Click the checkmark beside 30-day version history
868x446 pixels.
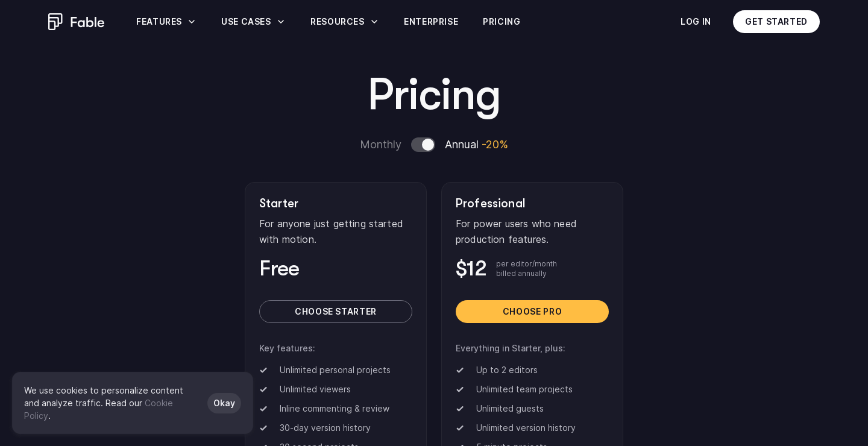coord(264,428)
